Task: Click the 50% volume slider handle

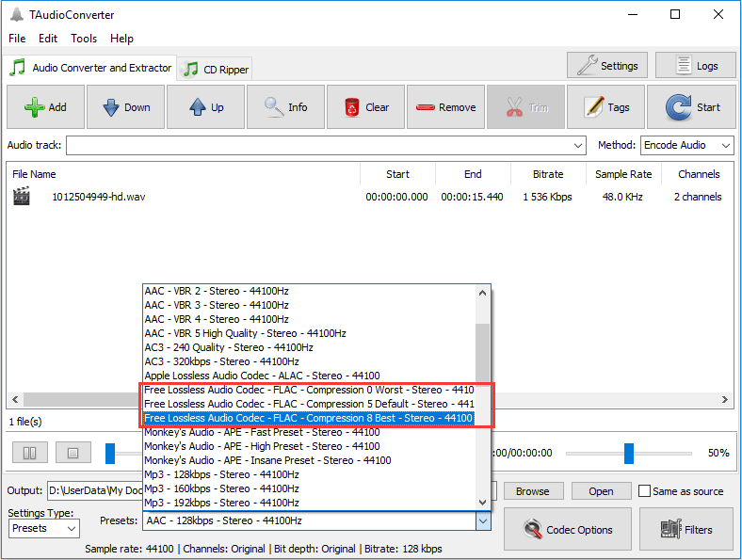Action: [628, 453]
